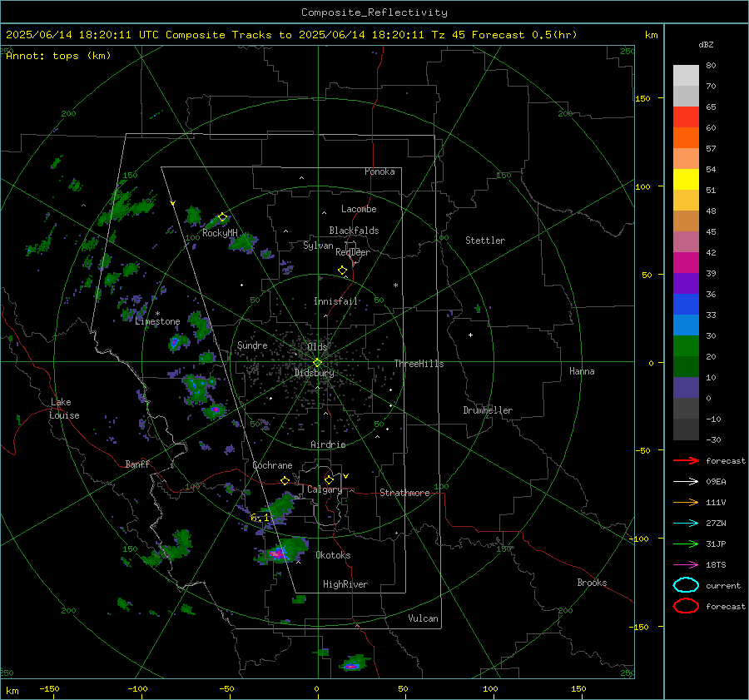Viewport: 749px width, 700px height.
Task: Click the magenta 18TS arrow legend icon
Action: tap(686, 565)
